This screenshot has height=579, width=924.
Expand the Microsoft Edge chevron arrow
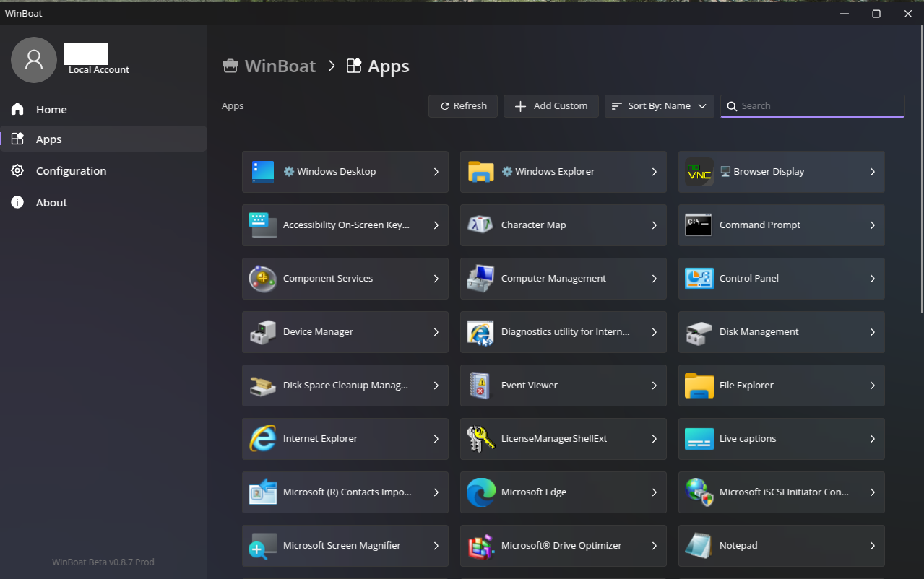tap(654, 492)
